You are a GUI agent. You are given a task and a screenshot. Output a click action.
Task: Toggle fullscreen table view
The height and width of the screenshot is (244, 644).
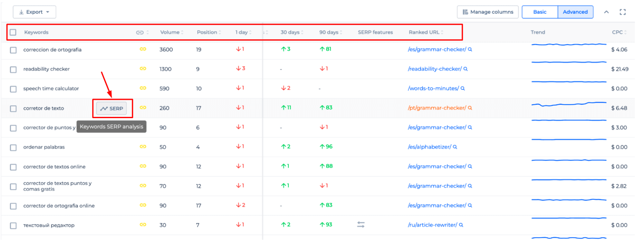(623, 12)
